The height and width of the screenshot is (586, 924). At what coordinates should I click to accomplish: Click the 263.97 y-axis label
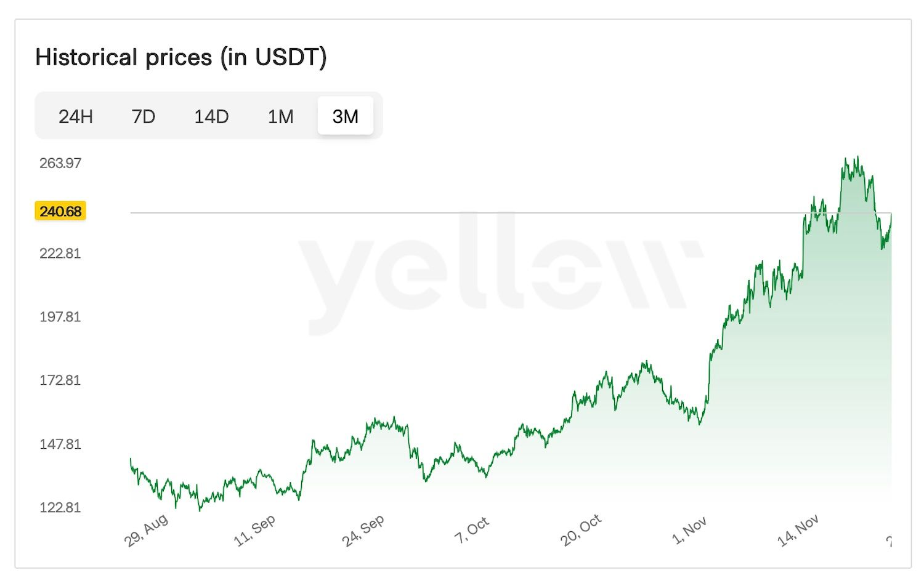click(x=60, y=163)
